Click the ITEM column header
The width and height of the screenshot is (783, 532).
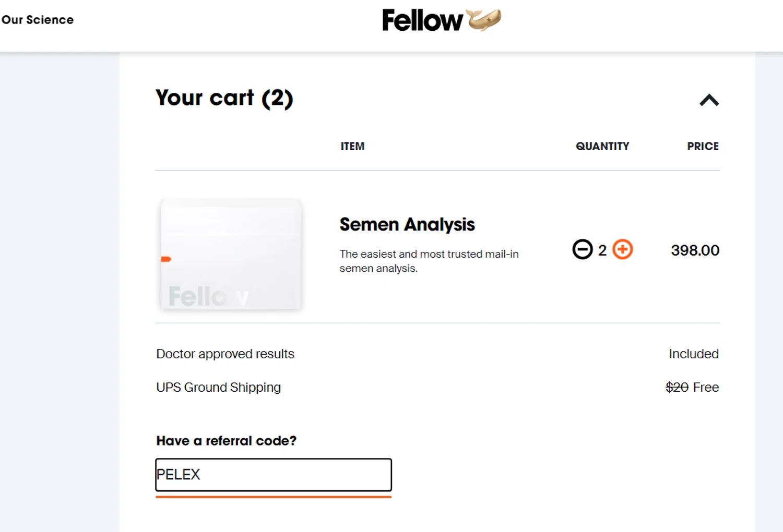point(352,147)
